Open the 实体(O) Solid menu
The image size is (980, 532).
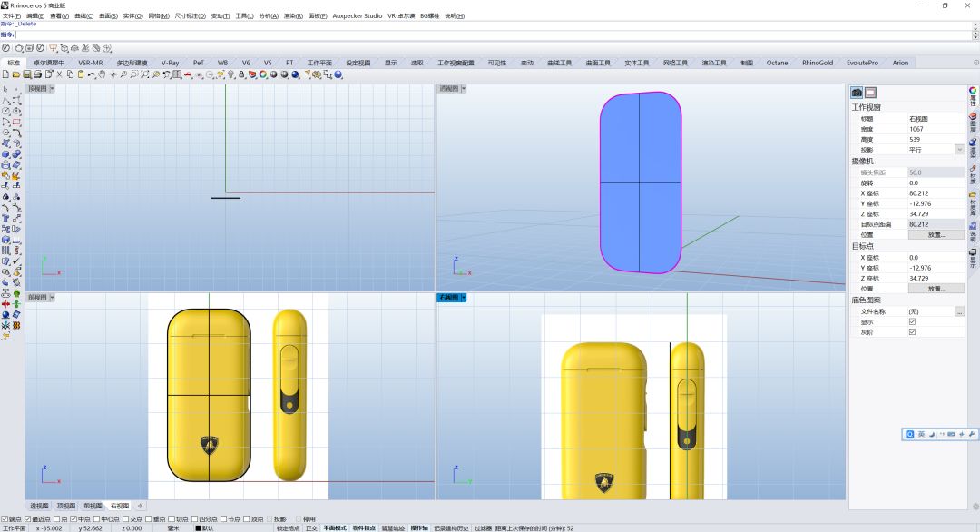tap(132, 16)
